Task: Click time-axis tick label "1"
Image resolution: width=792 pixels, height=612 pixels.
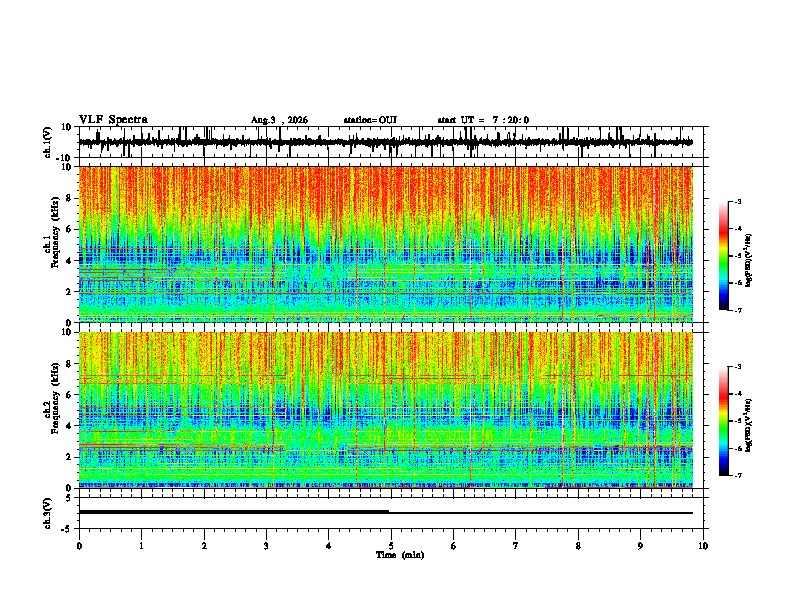Action: (x=141, y=546)
